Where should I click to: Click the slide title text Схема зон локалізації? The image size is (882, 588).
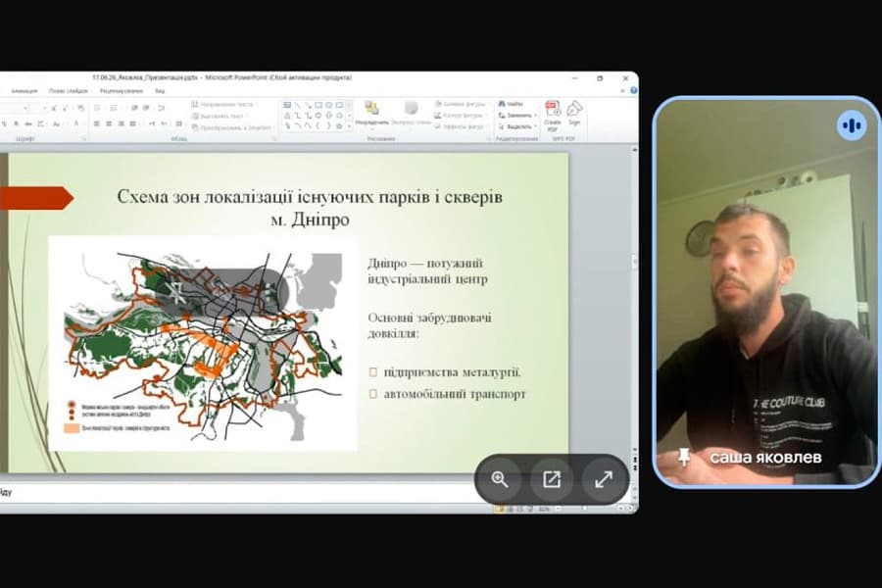tap(310, 208)
